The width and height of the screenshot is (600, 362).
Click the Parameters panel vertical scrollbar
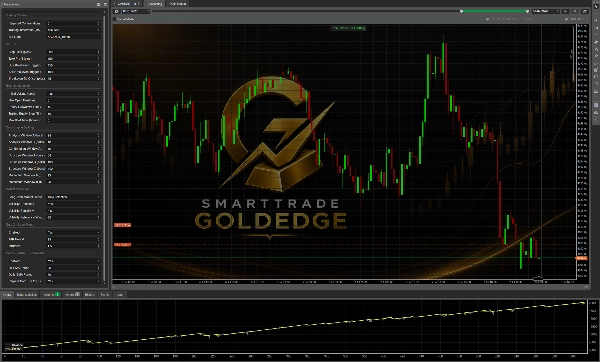click(x=104, y=147)
